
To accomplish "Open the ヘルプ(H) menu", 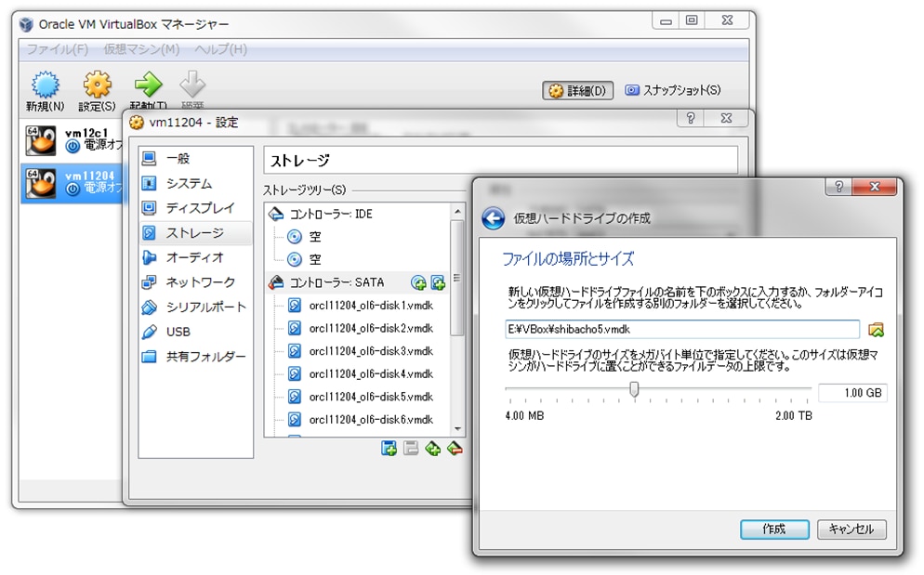I will coord(221,49).
